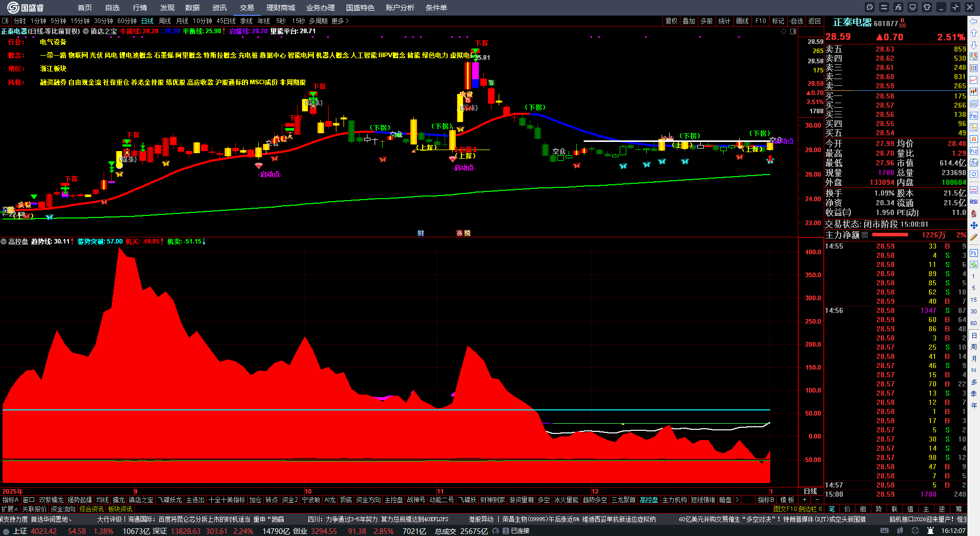
Task: Click the 综合资讯 news tab
Action: click(91, 509)
